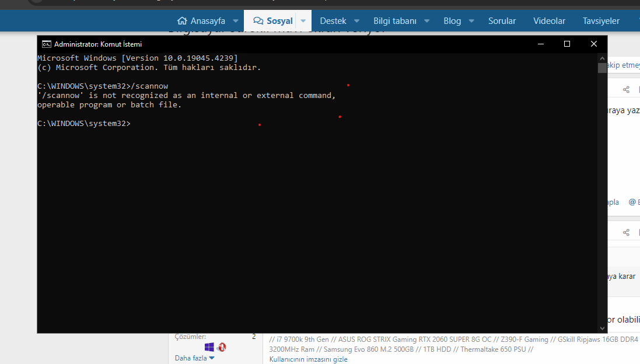Screen dimensions: 640x364
Task: Click the C:\WINDOWS\system32> prompt line
Action: [x=84, y=123]
